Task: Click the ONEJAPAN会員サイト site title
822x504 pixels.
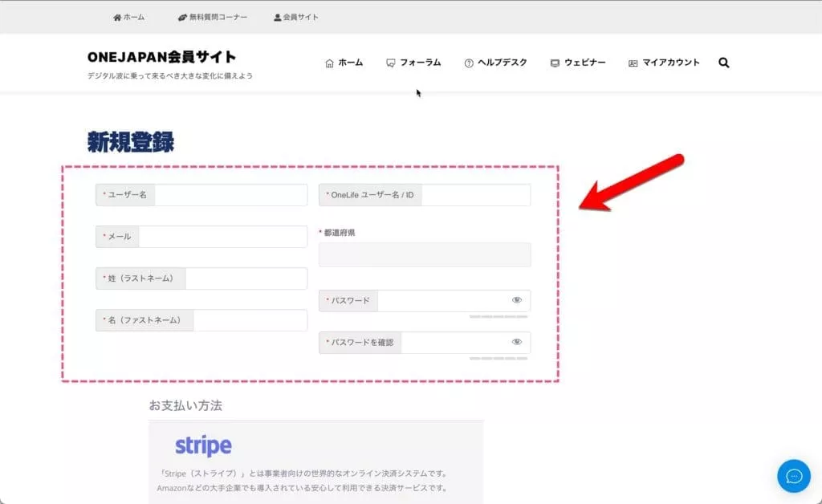Action: pos(161,57)
